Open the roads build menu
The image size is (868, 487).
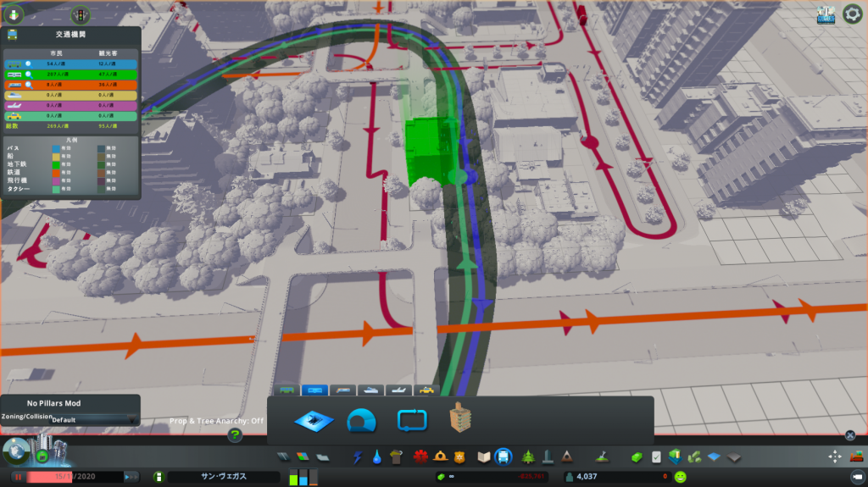(283, 457)
